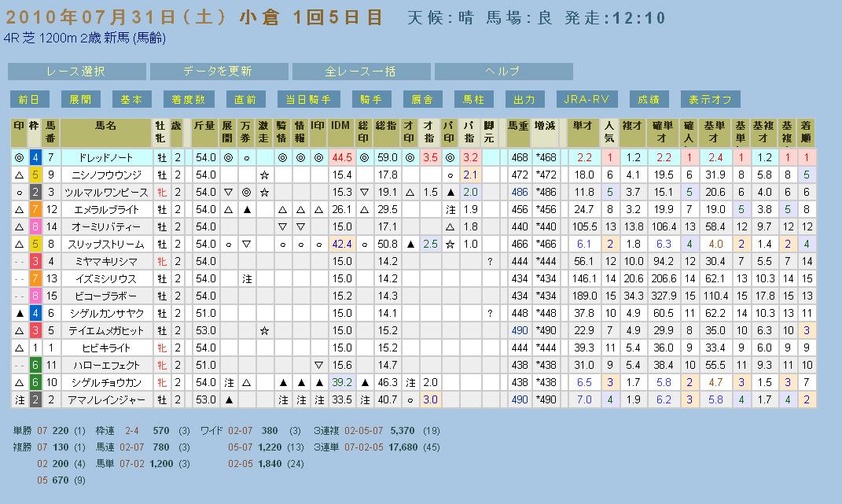Click the 馬連 02-07 payout 780

[x=161, y=447]
